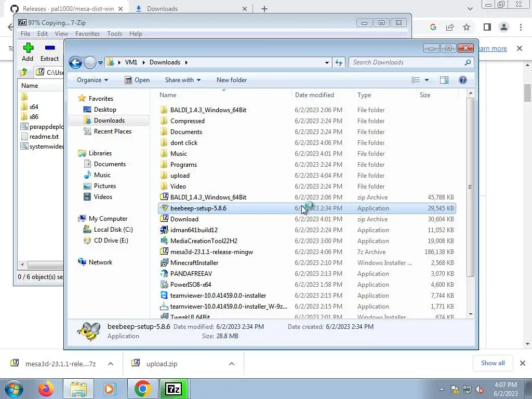Show hidden tray icons arrow
The image size is (532, 399).
[x=442, y=390]
